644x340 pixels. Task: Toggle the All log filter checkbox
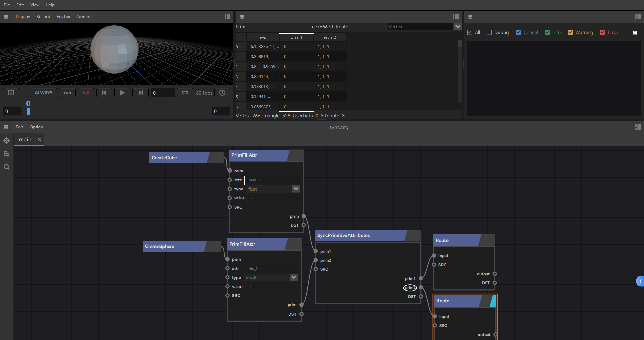(x=470, y=32)
